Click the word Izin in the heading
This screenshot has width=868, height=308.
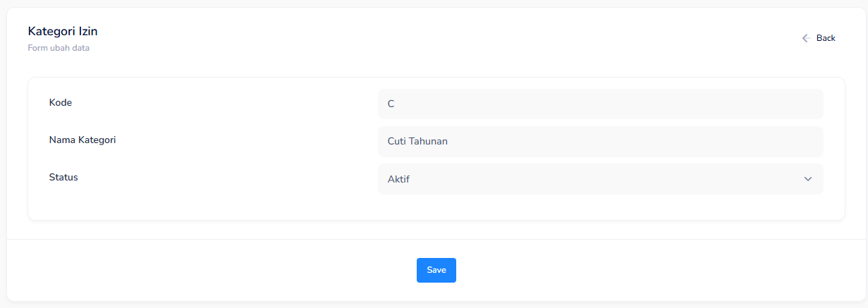pos(87,31)
